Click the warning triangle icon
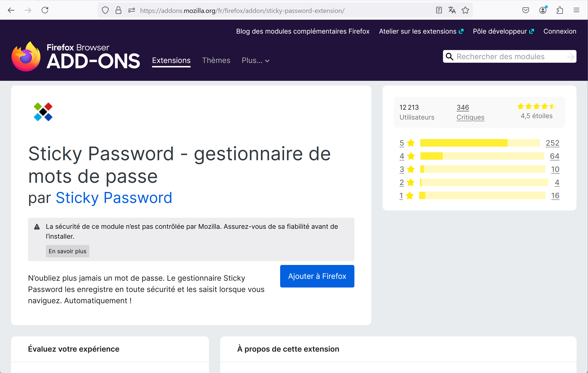Viewport: 588px width, 373px height. click(x=37, y=227)
